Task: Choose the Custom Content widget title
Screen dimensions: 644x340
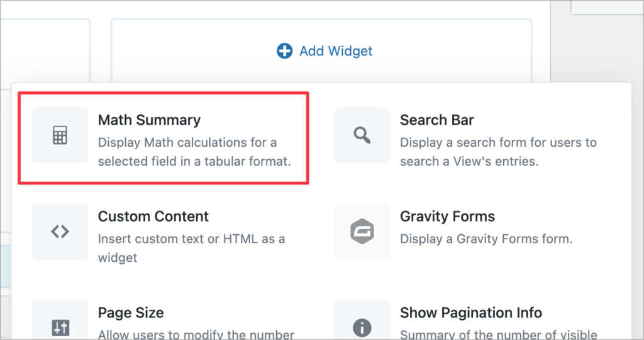Action: [153, 216]
